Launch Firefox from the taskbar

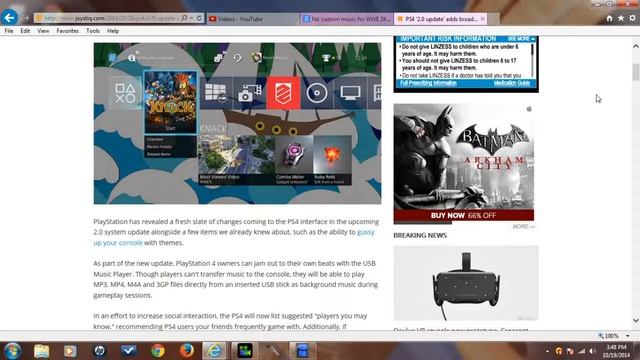pos(187,351)
